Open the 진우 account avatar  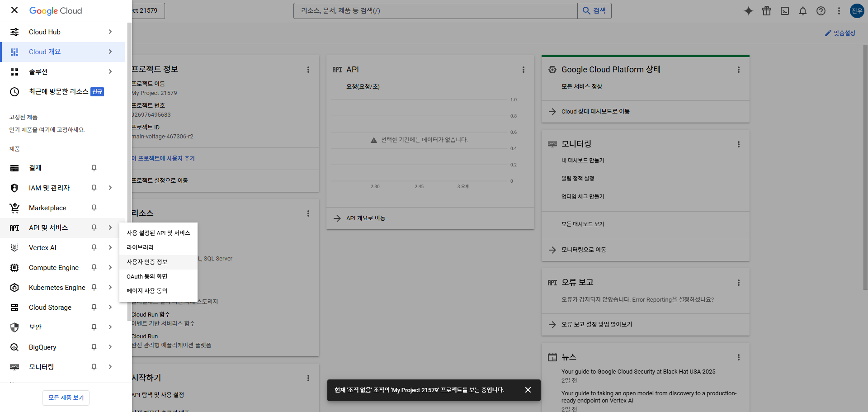pyautogui.click(x=857, y=11)
